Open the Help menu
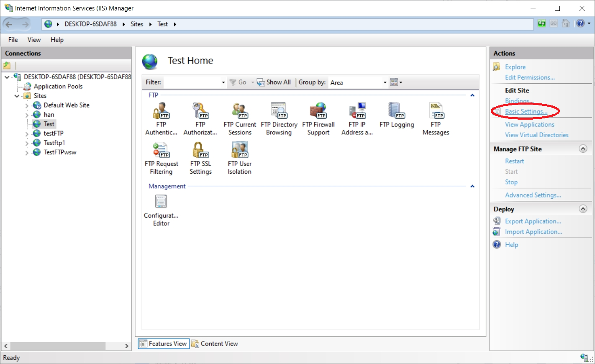 tap(57, 40)
